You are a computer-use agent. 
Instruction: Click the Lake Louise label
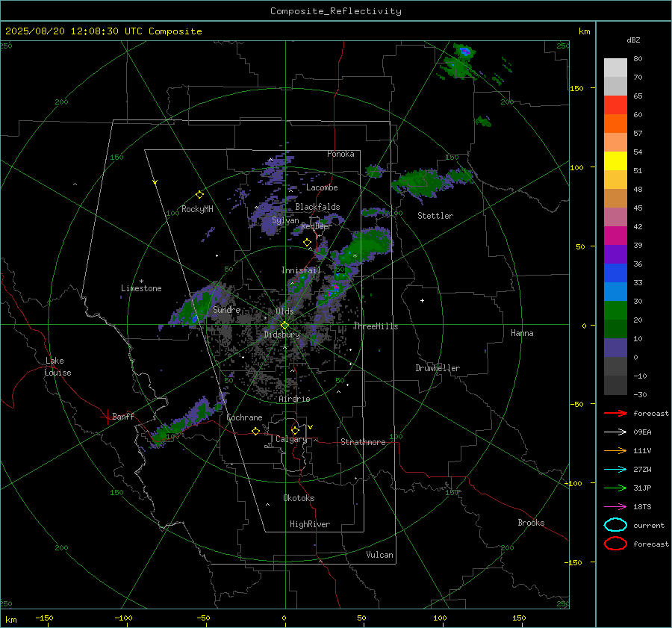(57, 367)
